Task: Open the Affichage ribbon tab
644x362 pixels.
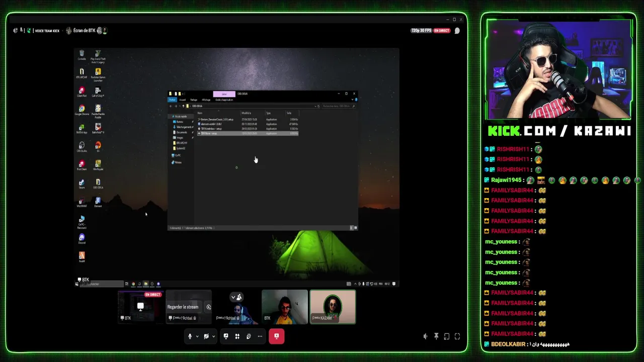Action: pyautogui.click(x=206, y=100)
